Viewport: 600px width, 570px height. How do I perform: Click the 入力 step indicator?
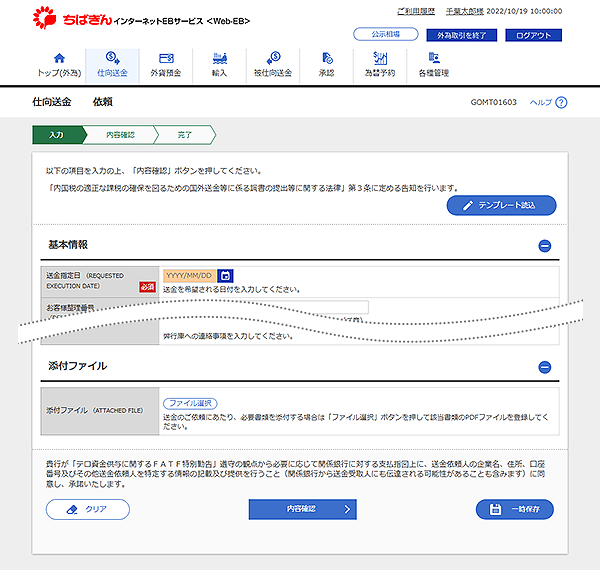[57, 135]
